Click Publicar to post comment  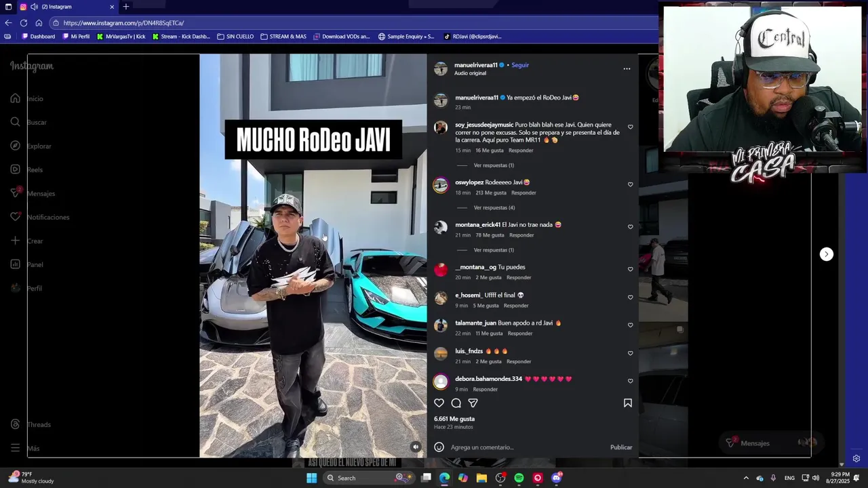[621, 447]
